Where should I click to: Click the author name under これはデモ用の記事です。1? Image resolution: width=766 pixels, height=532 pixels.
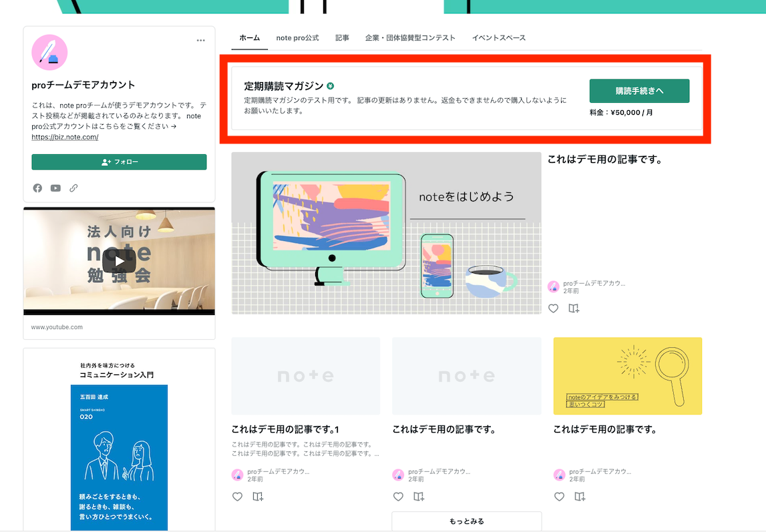pyautogui.click(x=278, y=471)
